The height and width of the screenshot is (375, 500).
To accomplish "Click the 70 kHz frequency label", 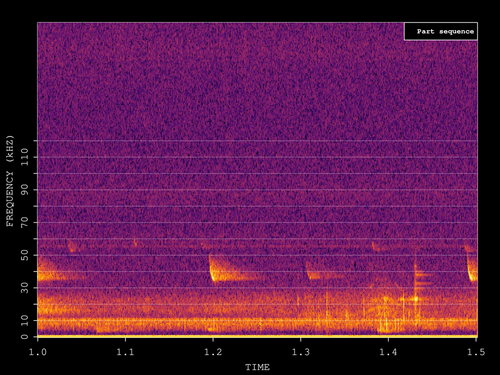I will [x=25, y=222].
